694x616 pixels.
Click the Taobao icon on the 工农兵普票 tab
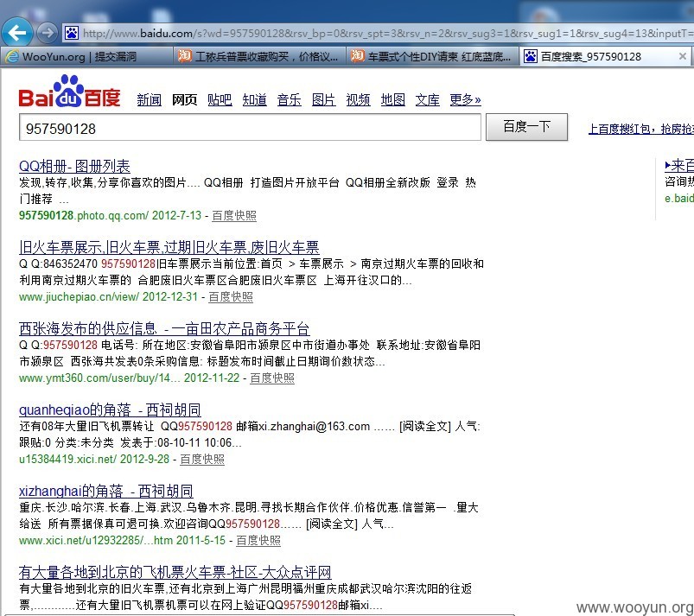[184, 56]
